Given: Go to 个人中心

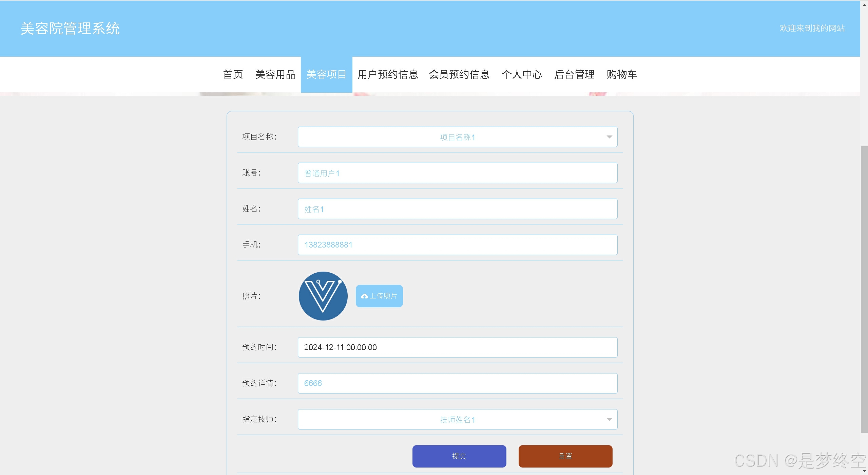Looking at the screenshot, I should click(522, 74).
